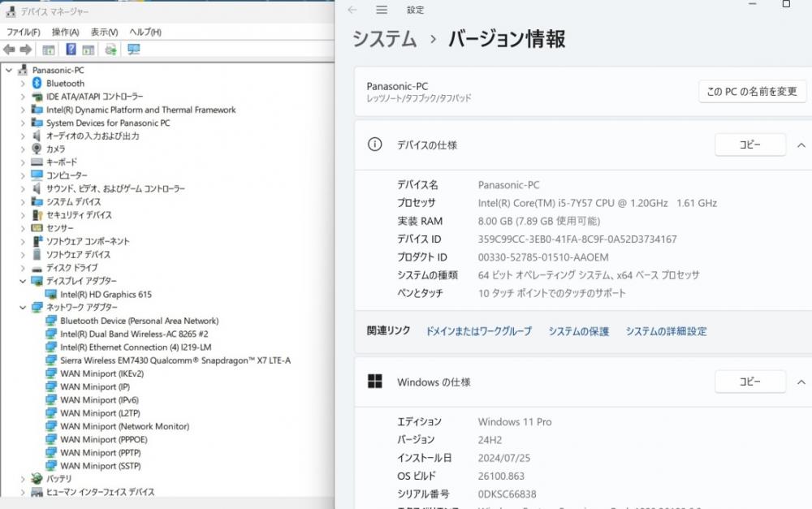The width and height of the screenshot is (812, 509).
Task: Click the scan for hardware changes monitor icon
Action: tap(134, 50)
